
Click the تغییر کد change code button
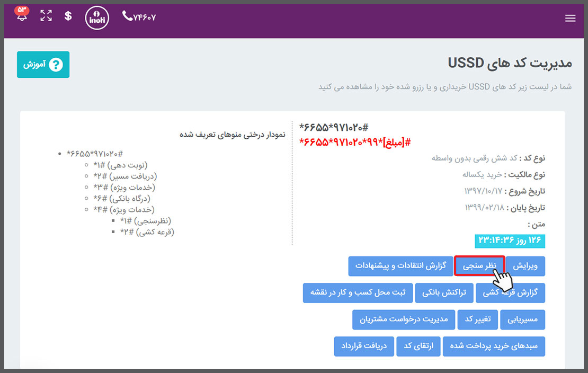(x=478, y=319)
